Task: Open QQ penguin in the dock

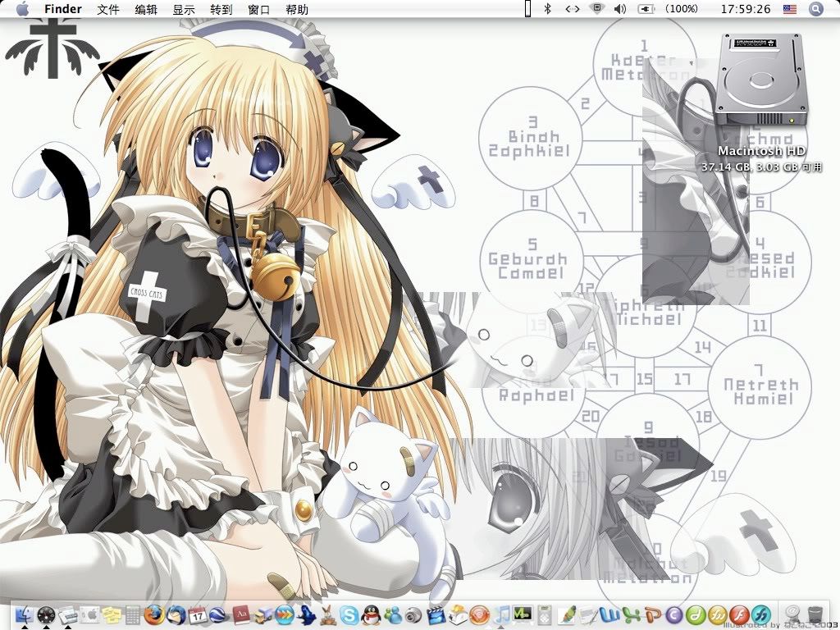Action: click(x=371, y=614)
